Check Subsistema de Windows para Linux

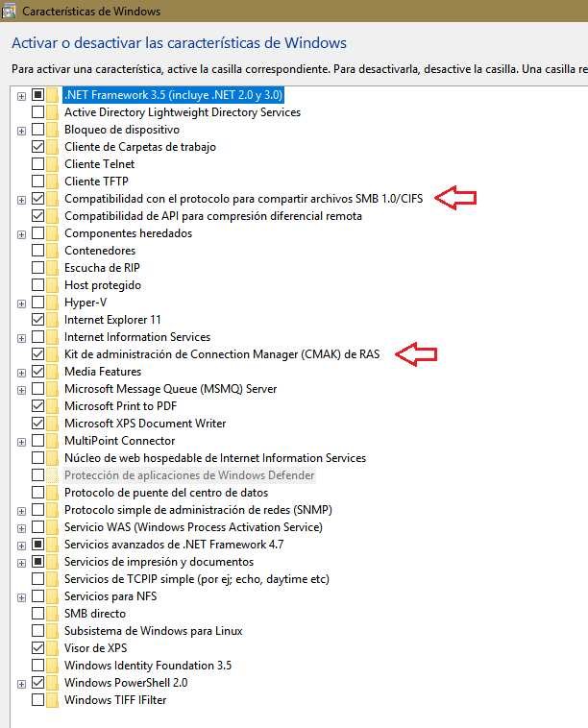38,630
